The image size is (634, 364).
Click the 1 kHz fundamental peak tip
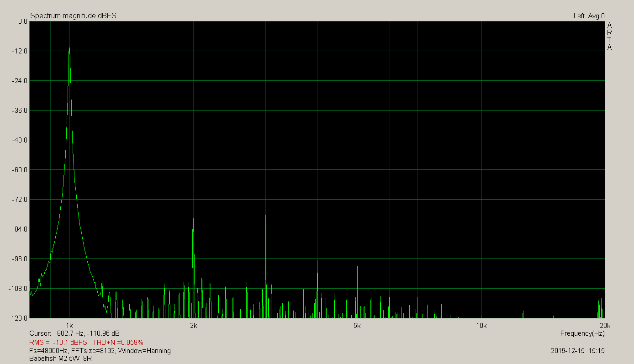69,48
